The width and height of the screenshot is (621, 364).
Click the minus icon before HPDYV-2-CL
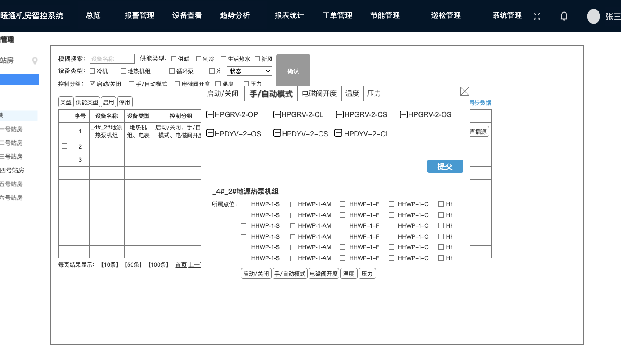click(x=338, y=133)
